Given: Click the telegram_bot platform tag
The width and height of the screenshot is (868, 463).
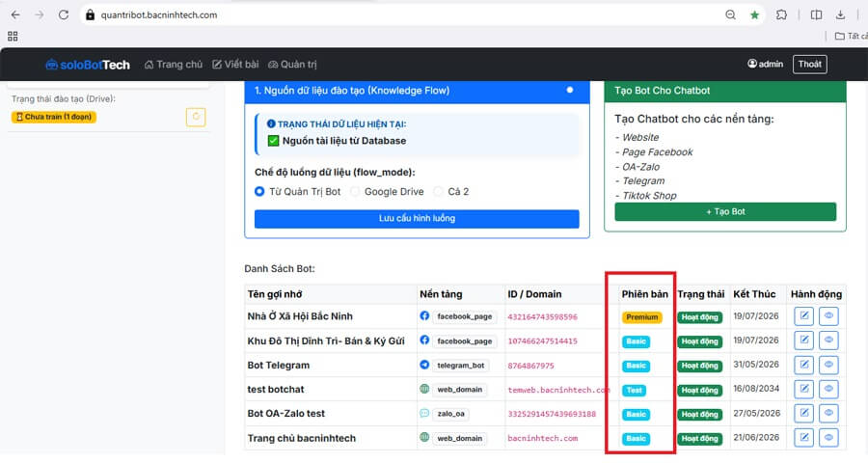Looking at the screenshot, I should click(x=461, y=366).
